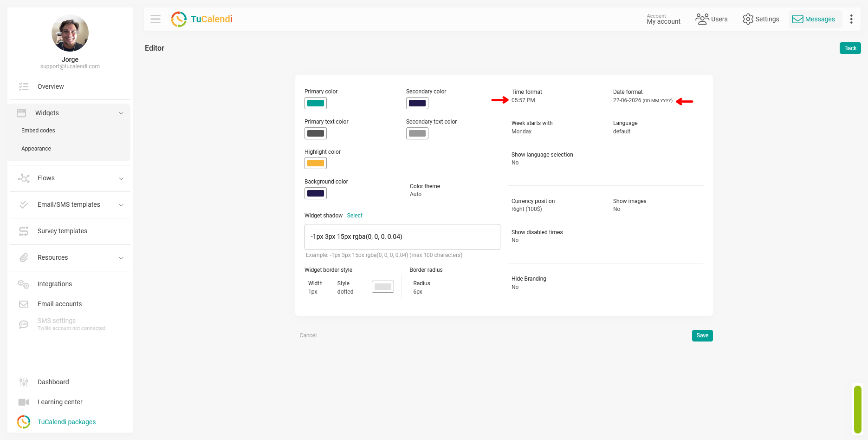Screen dimensions: 868x440
Task: Pick the Highlight color swatch
Action: pyautogui.click(x=316, y=163)
